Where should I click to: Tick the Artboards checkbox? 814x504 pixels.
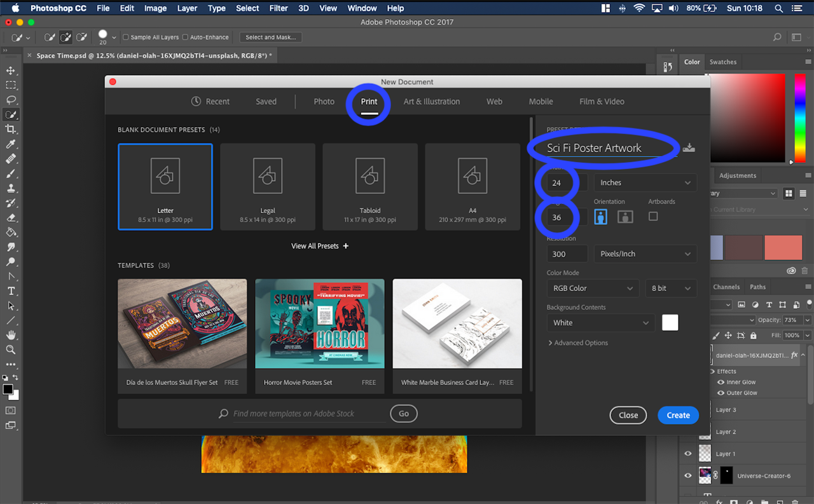tap(653, 216)
